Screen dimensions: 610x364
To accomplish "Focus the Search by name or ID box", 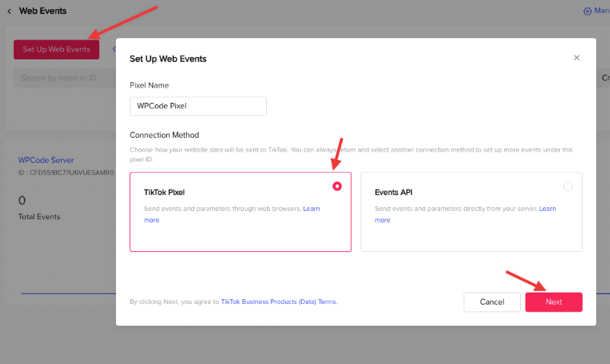I will point(65,78).
